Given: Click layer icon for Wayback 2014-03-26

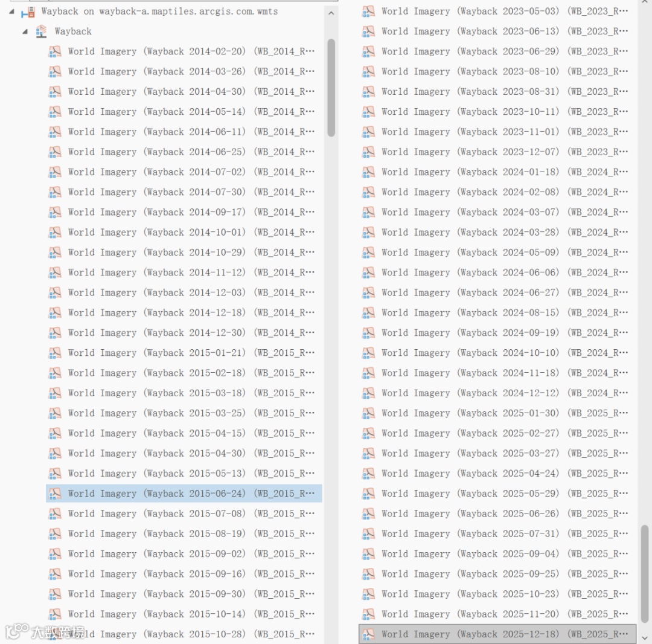Looking at the screenshot, I should pos(55,71).
